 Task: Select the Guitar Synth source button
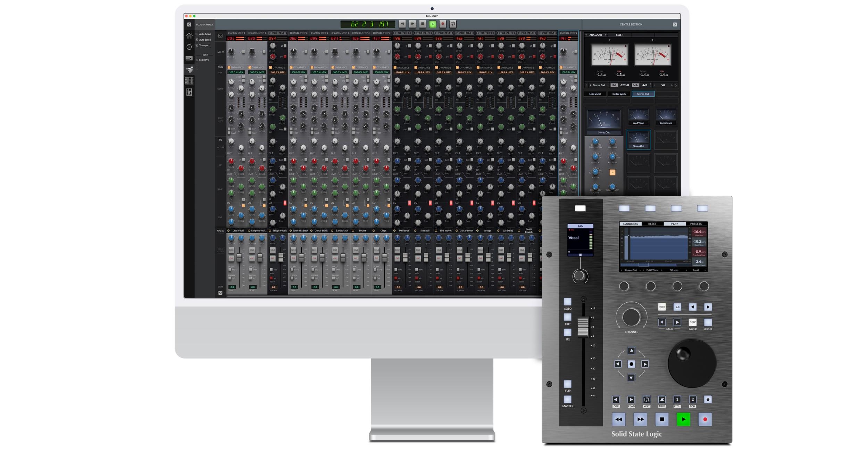tap(618, 94)
